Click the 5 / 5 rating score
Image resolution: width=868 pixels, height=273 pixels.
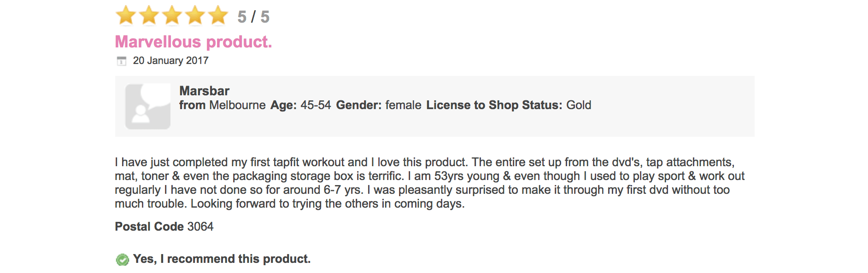point(253,17)
